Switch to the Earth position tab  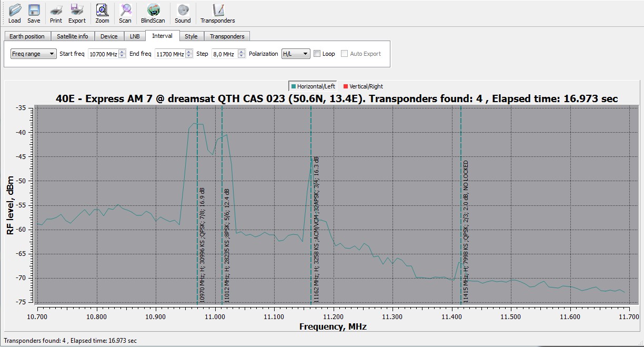pos(27,36)
